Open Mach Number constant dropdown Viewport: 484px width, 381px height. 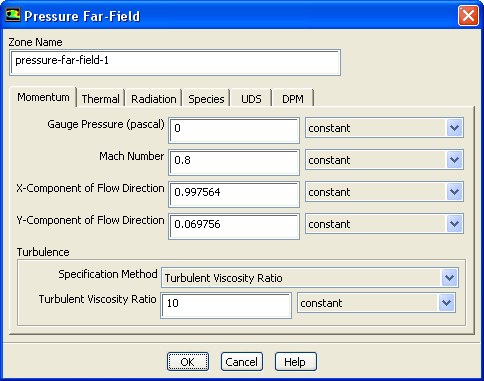click(384, 160)
